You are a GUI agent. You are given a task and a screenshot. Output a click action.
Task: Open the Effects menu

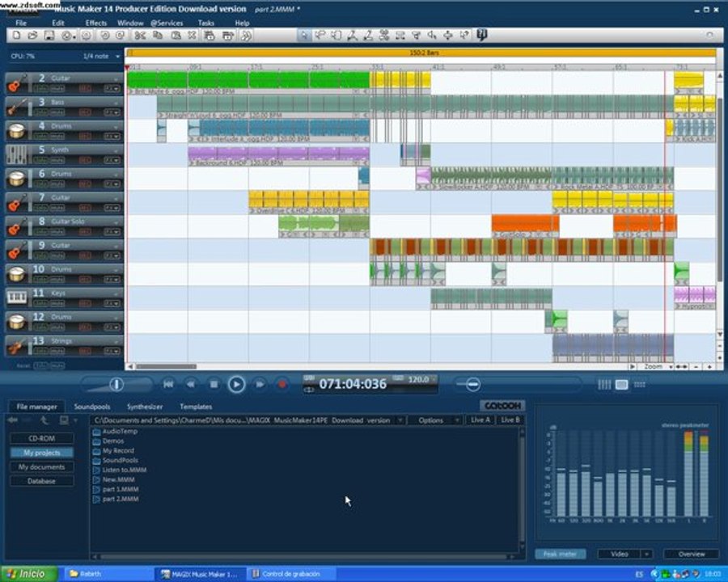click(95, 23)
